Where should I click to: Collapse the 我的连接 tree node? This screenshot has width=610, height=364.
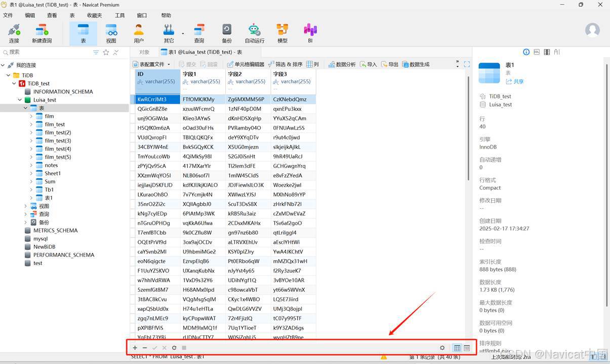(3, 65)
